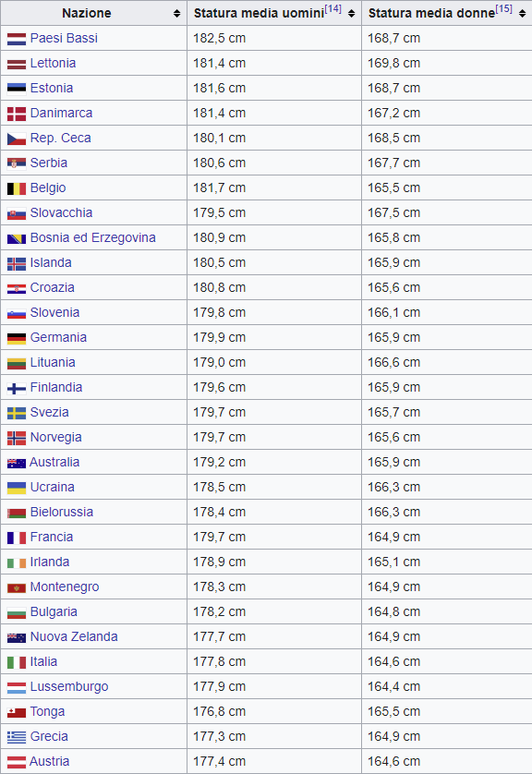The width and height of the screenshot is (532, 774).
Task: Open footnote reference 15
Action: [x=504, y=9]
